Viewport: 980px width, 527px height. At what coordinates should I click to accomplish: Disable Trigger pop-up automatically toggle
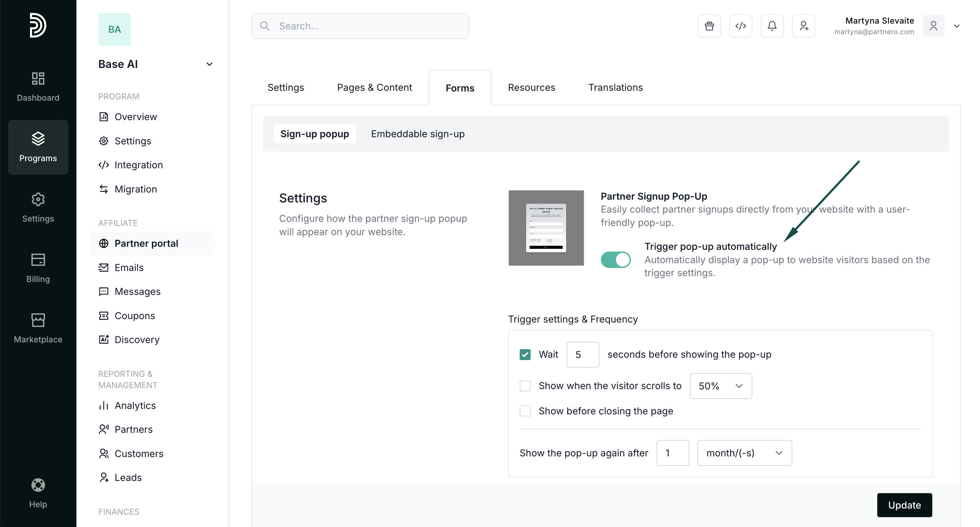pos(616,260)
